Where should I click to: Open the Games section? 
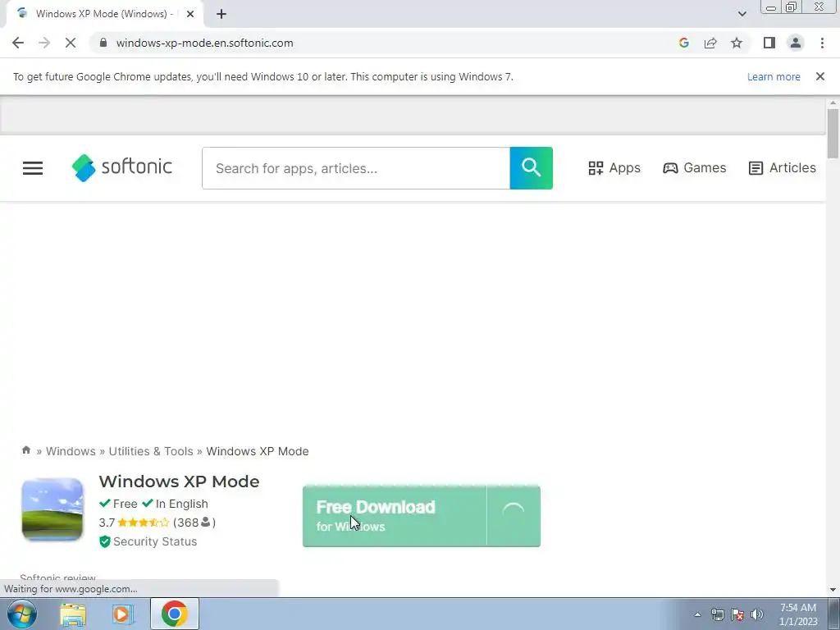(694, 167)
